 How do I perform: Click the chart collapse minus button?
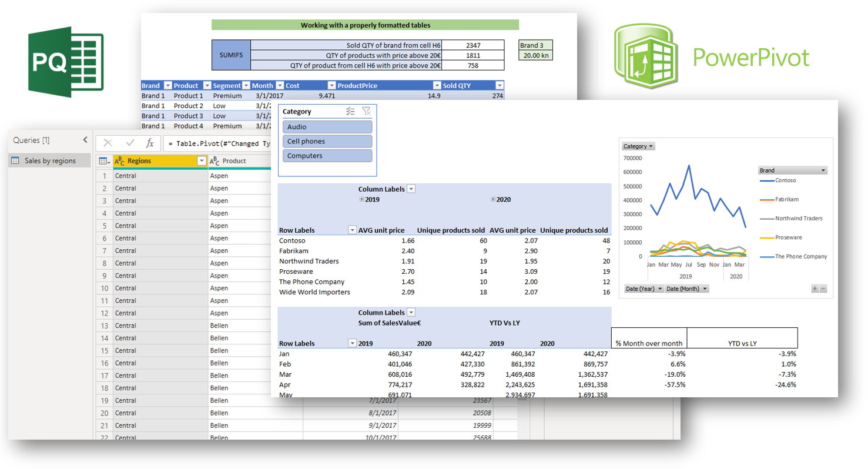(x=823, y=289)
